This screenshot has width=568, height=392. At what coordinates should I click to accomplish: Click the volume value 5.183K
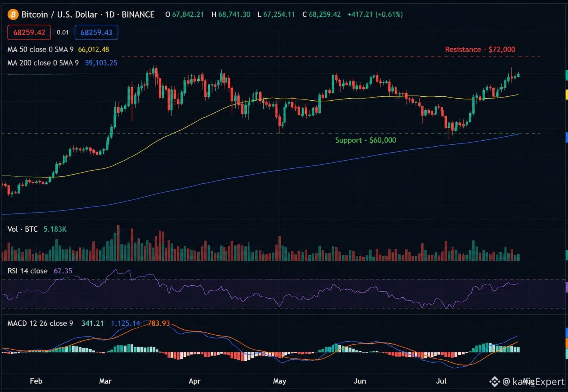tap(55, 229)
